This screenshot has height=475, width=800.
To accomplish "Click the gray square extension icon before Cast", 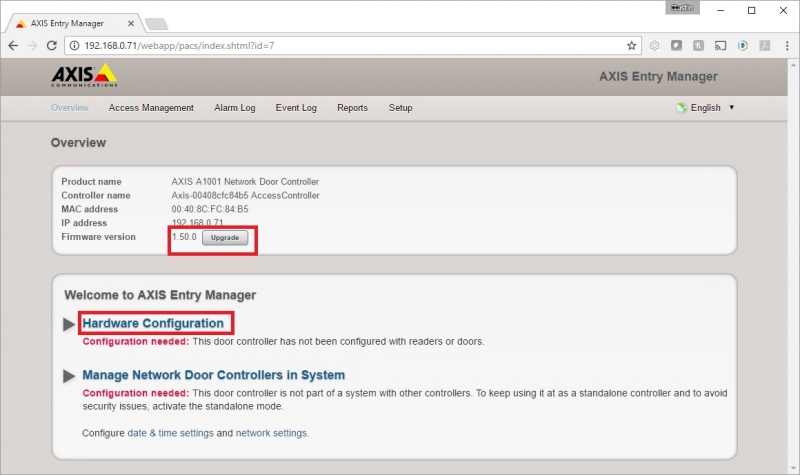I will (698, 45).
